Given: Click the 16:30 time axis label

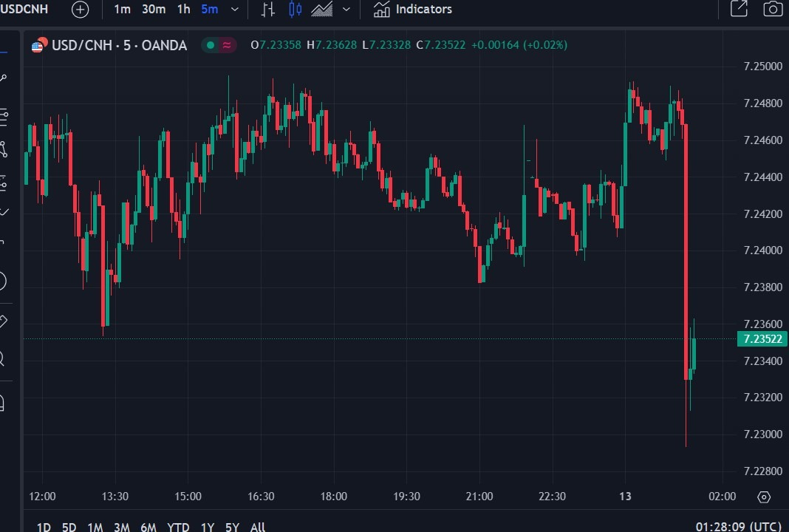Looking at the screenshot, I should tap(261, 497).
